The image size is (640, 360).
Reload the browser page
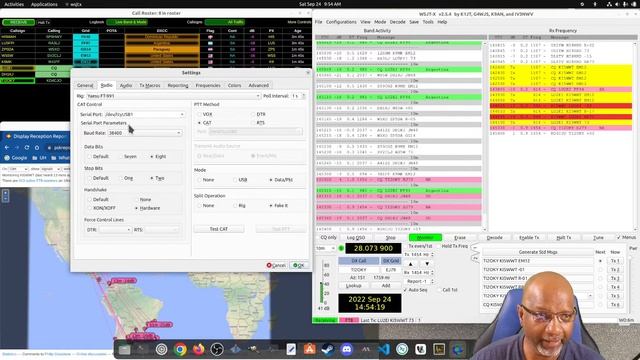[27, 147]
